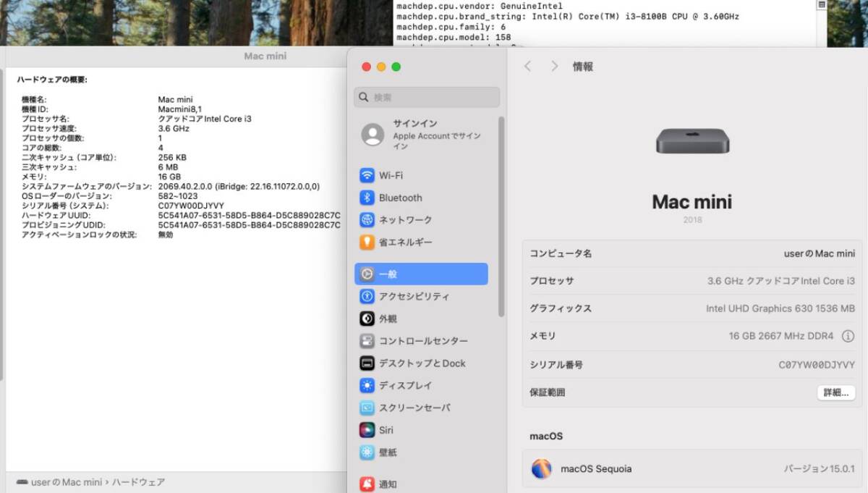
Task: Click the 3.6 GHz プロセッサ value in settings
Action: point(781,281)
